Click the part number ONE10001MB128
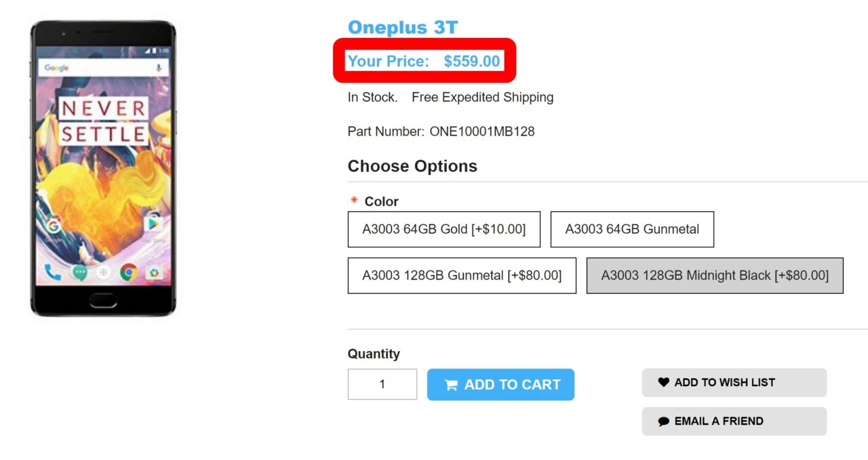The width and height of the screenshot is (868, 460). pyautogui.click(x=481, y=131)
